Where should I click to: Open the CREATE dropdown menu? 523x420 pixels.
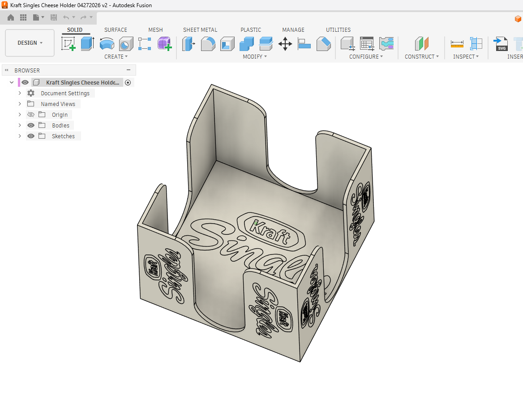point(116,57)
